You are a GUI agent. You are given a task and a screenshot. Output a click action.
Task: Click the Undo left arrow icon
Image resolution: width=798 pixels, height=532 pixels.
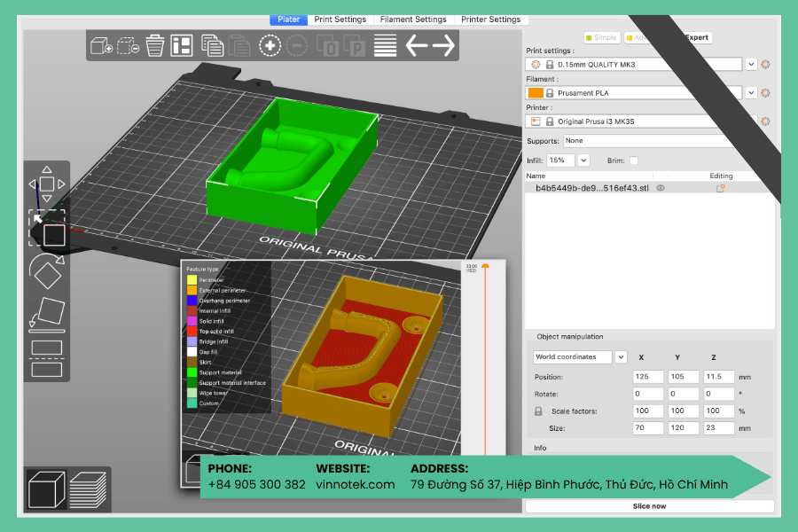pyautogui.click(x=417, y=46)
